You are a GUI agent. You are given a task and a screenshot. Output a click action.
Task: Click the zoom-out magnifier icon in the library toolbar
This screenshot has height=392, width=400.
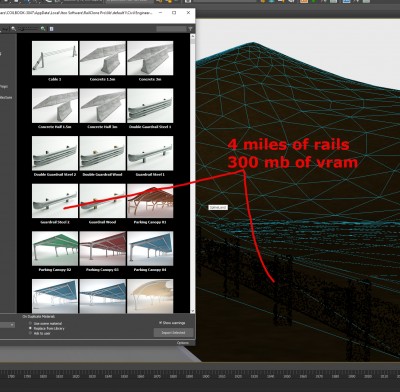[13, 29]
